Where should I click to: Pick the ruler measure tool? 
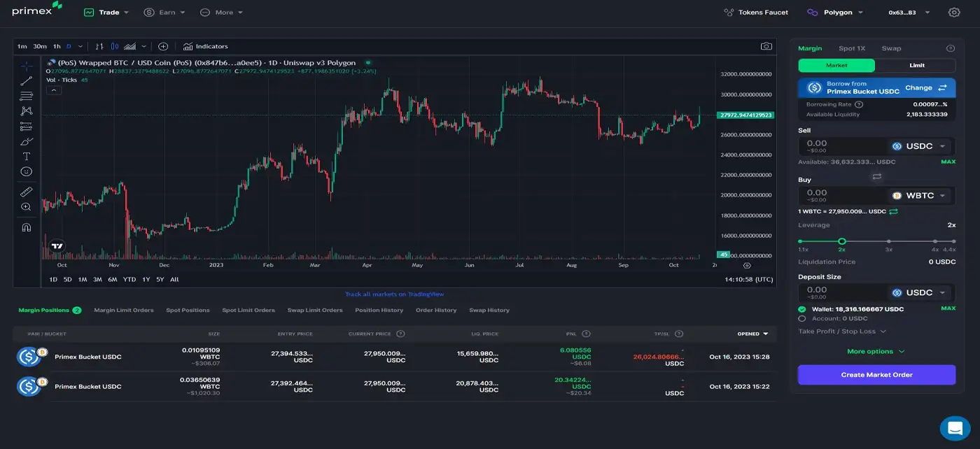click(x=27, y=192)
